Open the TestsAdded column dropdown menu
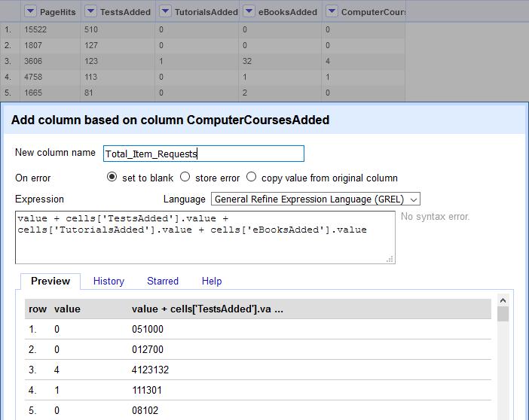529x420 pixels. pos(90,11)
